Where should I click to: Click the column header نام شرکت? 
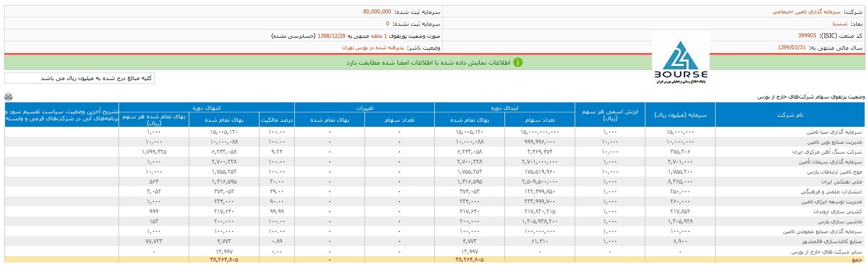click(x=790, y=115)
